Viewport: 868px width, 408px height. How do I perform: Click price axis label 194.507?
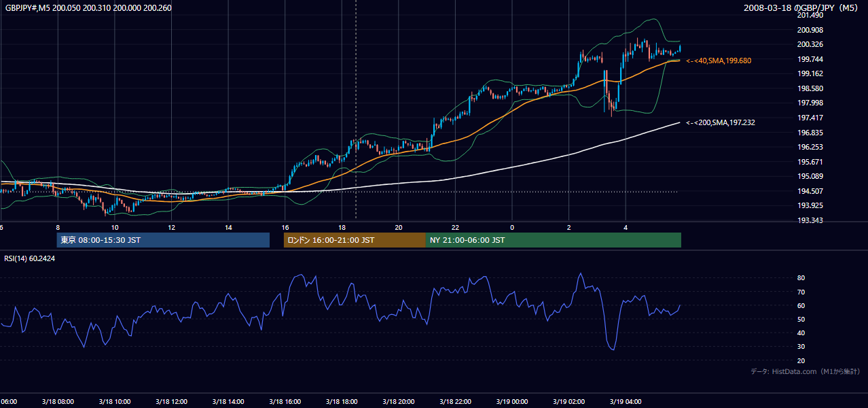(x=811, y=191)
